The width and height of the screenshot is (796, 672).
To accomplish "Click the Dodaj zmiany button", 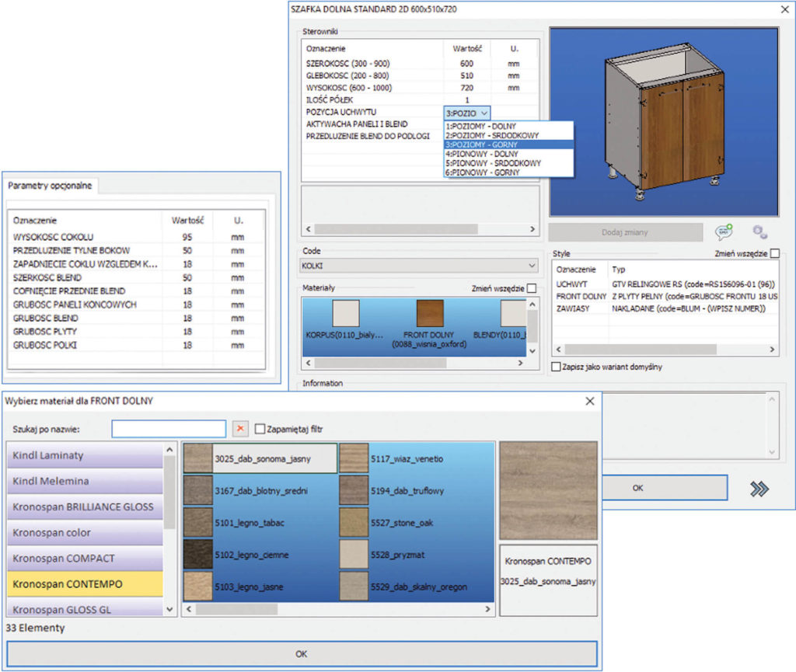I will (x=626, y=232).
